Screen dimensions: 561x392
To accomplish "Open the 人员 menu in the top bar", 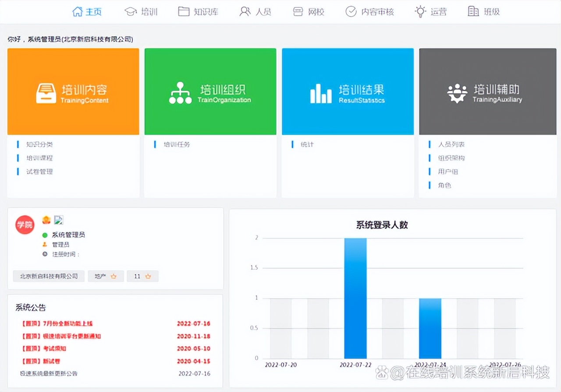I will coord(256,11).
